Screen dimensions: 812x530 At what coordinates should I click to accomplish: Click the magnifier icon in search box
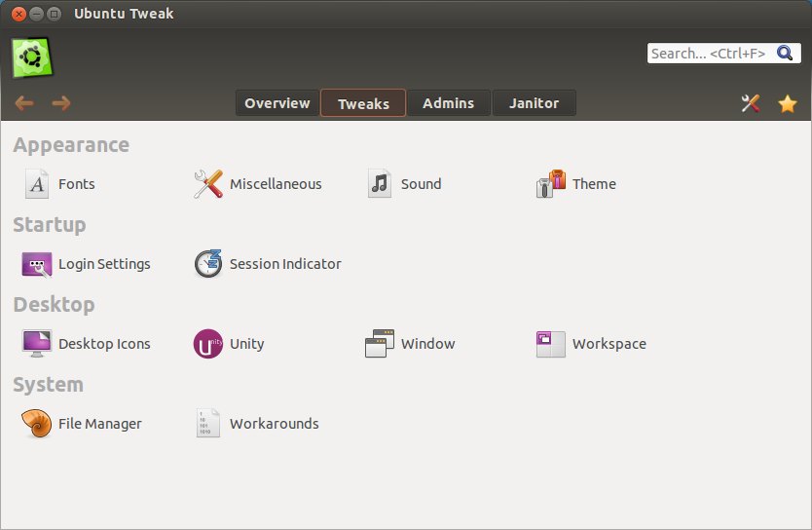[785, 53]
